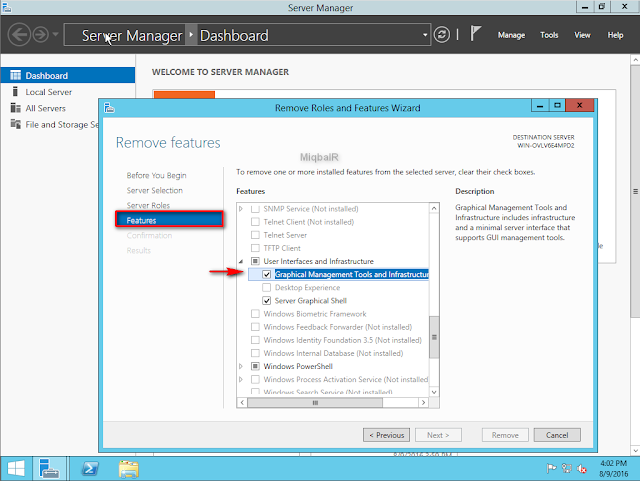Open the View menu
Image resolution: width=640 pixels, height=481 pixels.
[582, 35]
